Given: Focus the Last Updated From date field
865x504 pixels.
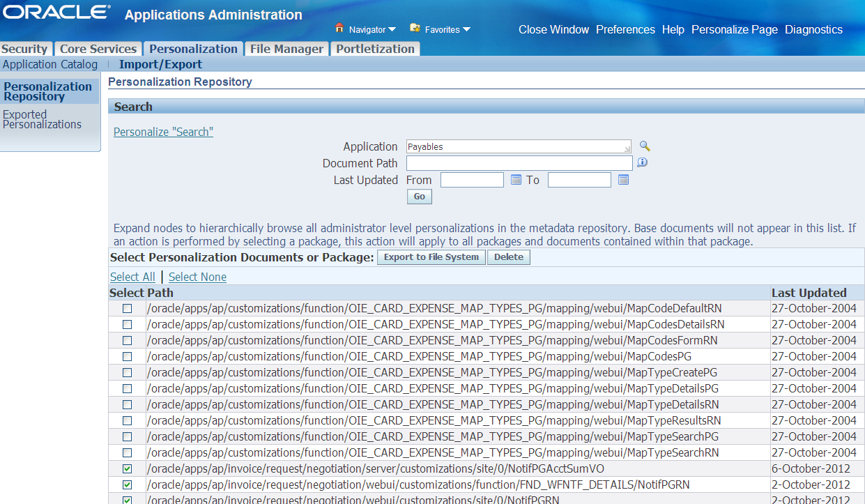Looking at the screenshot, I should 472,180.
